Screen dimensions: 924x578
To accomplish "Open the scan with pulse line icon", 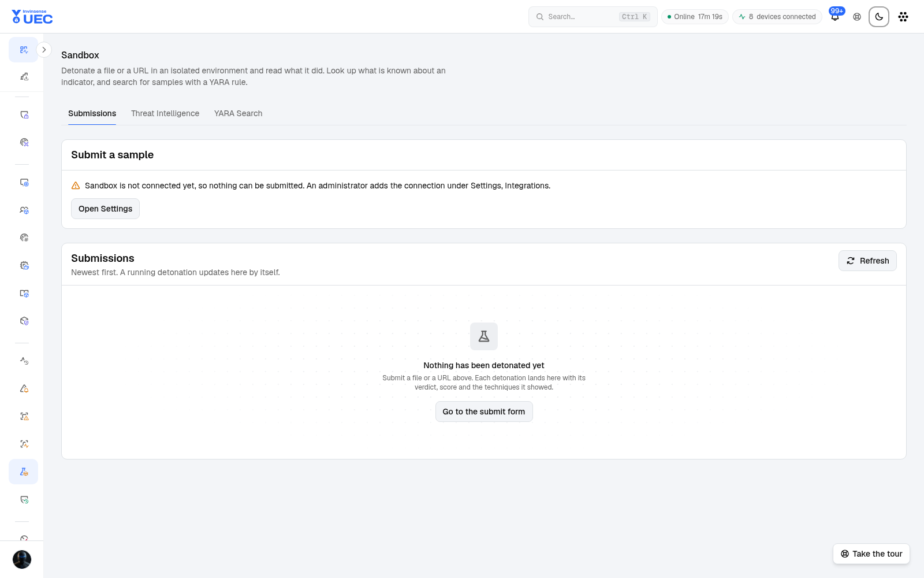I will click(x=24, y=444).
